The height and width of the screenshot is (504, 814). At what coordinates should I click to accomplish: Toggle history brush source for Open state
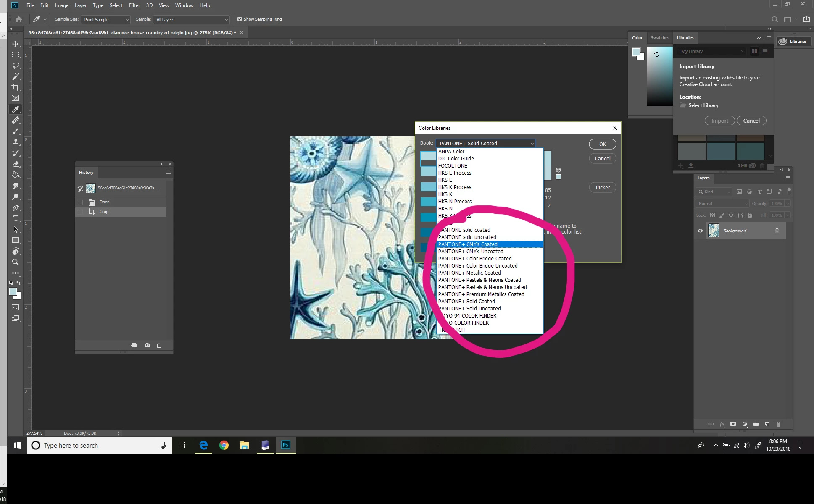click(80, 202)
